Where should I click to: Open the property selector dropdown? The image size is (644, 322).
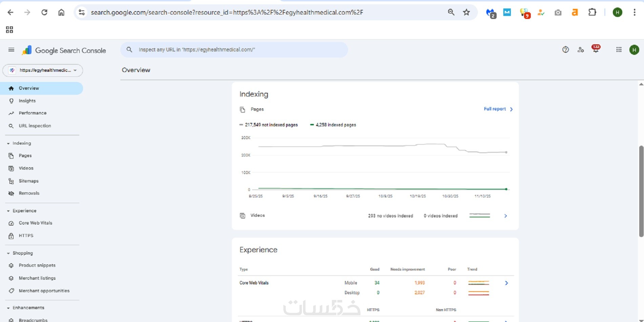(x=43, y=70)
